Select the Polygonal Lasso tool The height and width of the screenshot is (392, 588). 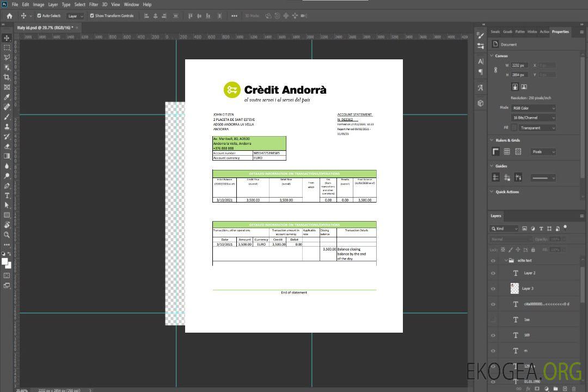(x=7, y=57)
